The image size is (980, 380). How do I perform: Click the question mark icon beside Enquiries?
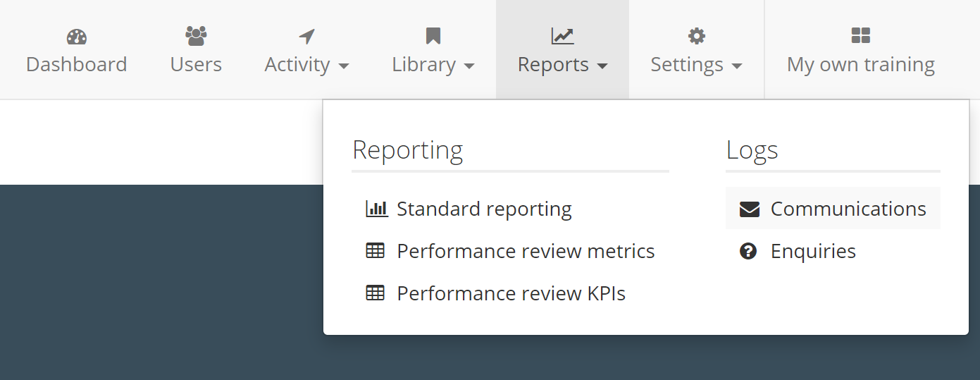click(748, 251)
